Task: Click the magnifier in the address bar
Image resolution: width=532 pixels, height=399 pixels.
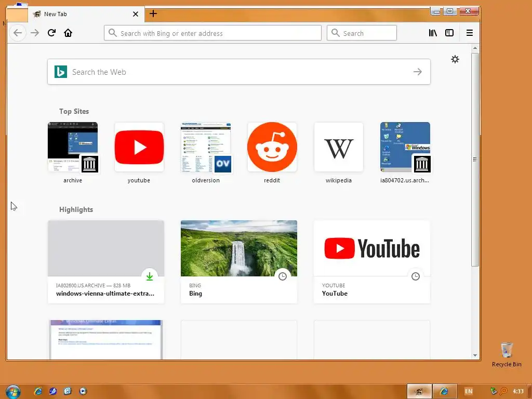Action: click(112, 33)
